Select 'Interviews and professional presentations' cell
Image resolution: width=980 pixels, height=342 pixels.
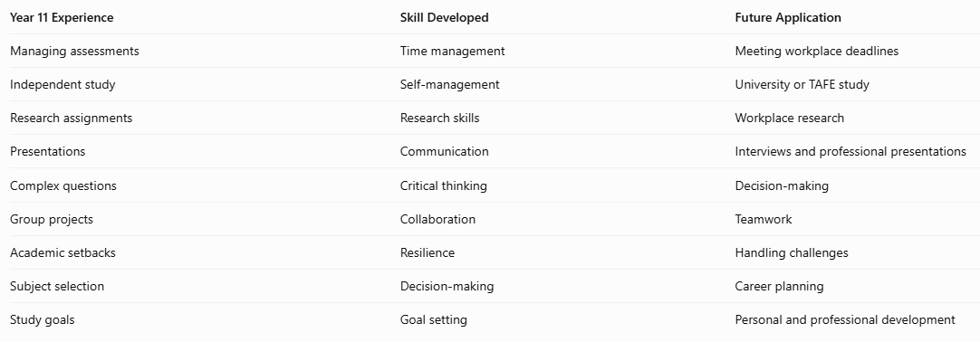(x=850, y=152)
